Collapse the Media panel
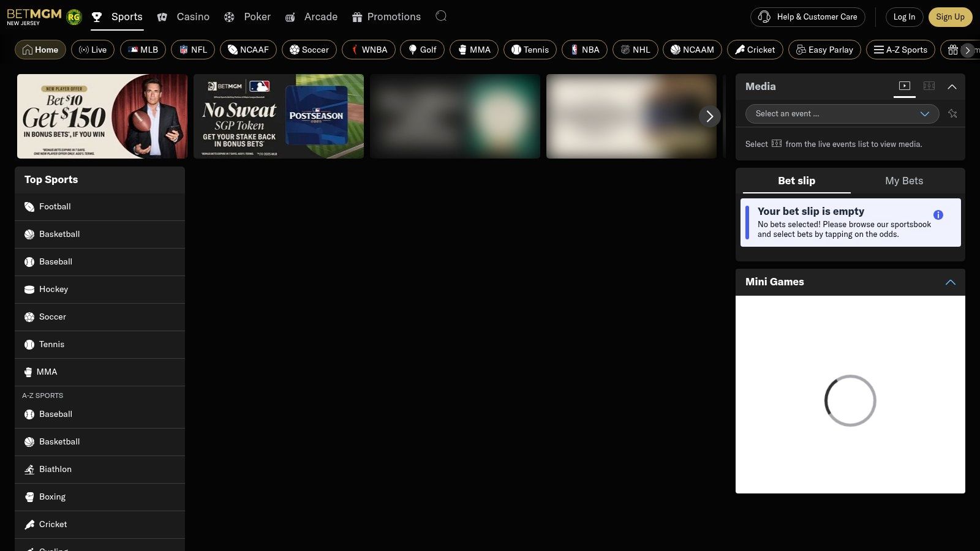The width and height of the screenshot is (980, 551). [x=952, y=87]
